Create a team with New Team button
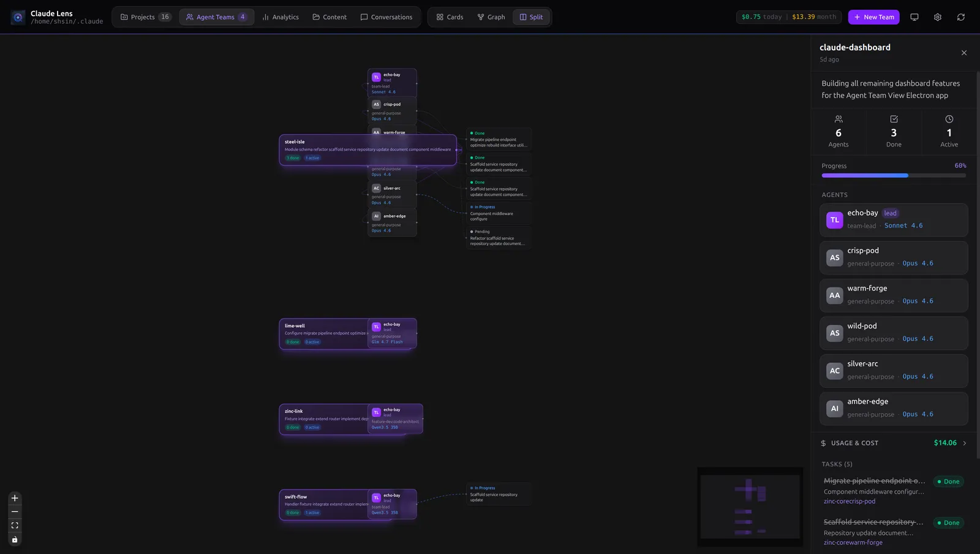The image size is (980, 554). [x=873, y=17]
